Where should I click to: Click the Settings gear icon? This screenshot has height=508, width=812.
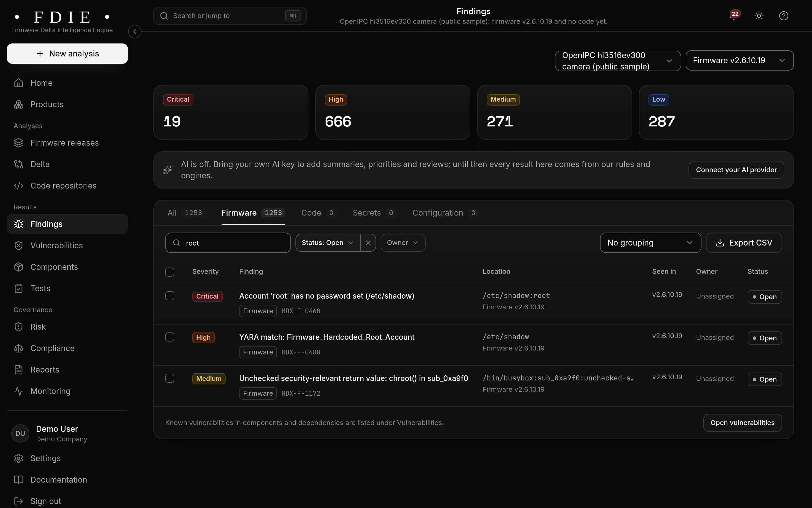click(19, 459)
